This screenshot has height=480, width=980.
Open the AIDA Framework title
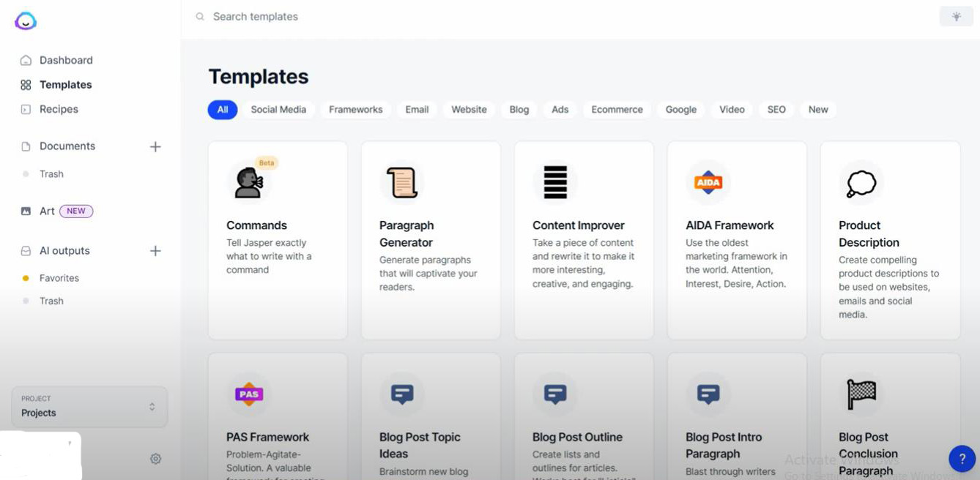click(730, 225)
